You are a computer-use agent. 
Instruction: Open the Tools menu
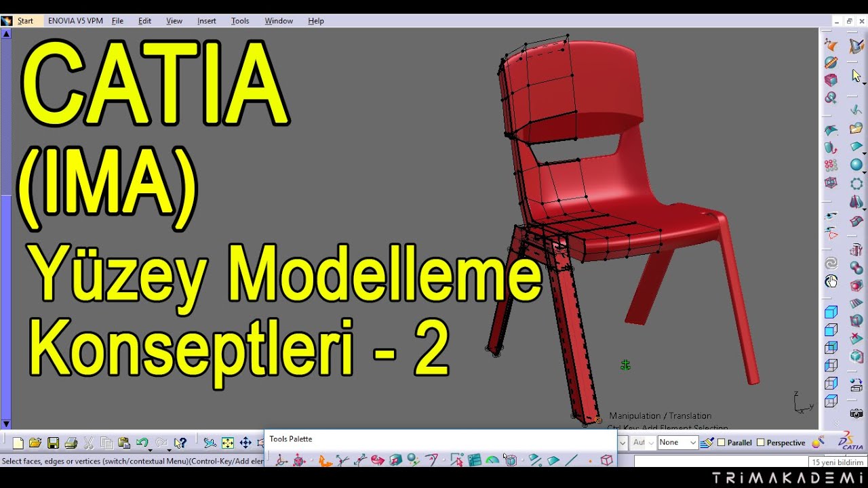pos(240,21)
